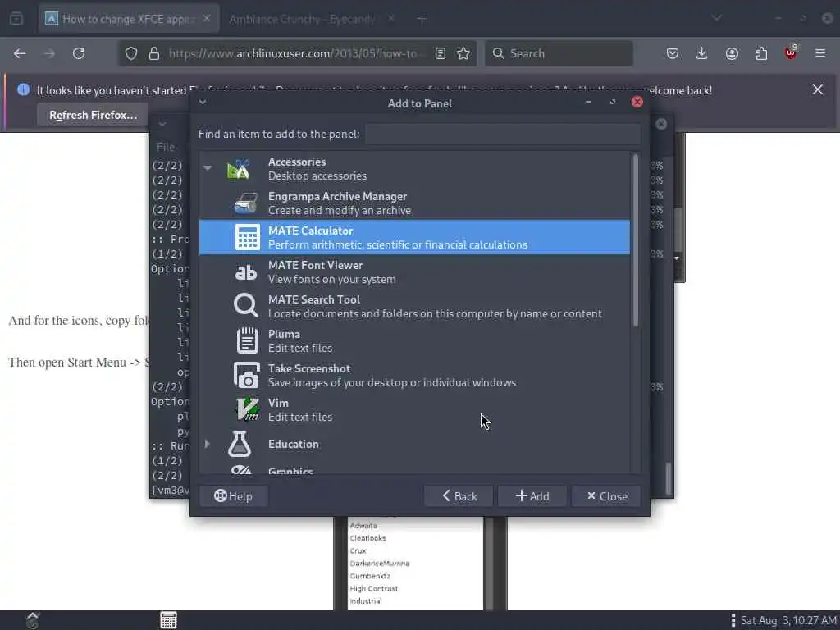Close the How to change XFCE tab
Image resolution: width=840 pixels, height=630 pixels.
pyautogui.click(x=207, y=18)
